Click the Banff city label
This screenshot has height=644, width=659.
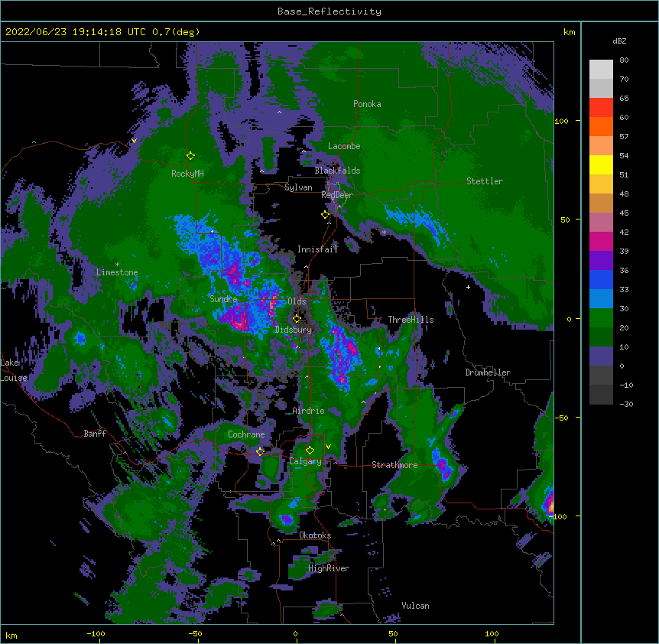point(95,434)
